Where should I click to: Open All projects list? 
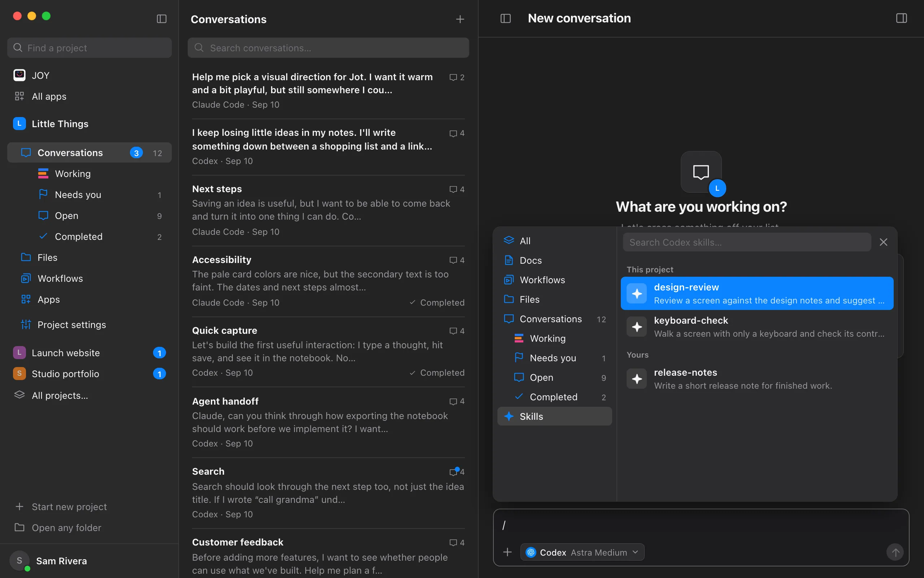[90, 395]
